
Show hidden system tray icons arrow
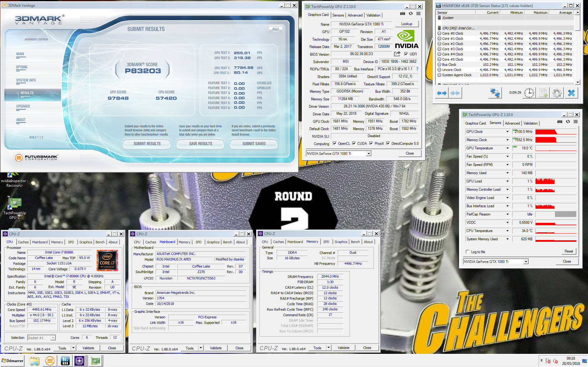[541, 361]
